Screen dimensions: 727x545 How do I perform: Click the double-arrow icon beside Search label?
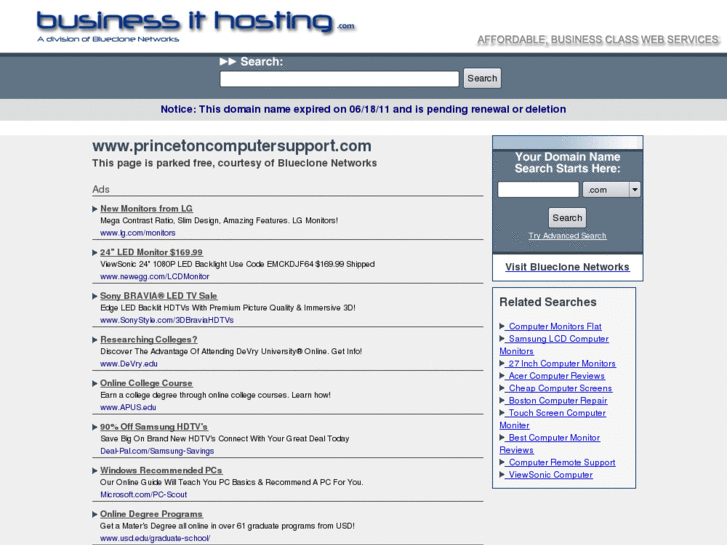point(228,61)
